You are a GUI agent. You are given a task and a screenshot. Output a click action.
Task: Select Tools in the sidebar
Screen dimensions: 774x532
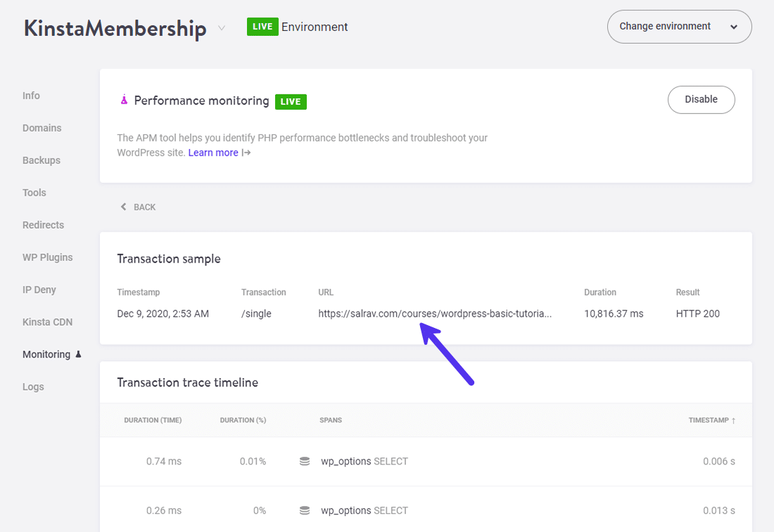34,193
